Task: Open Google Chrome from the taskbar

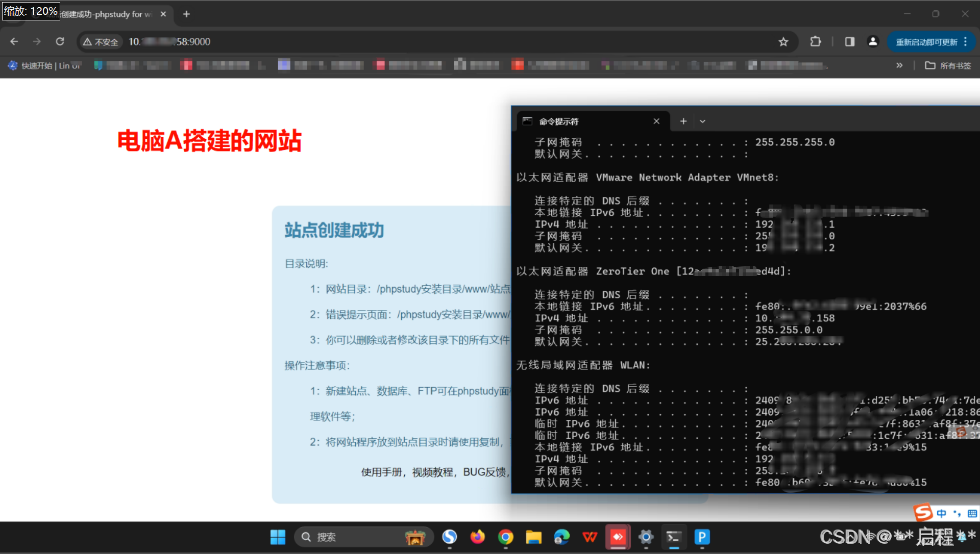Action: (505, 537)
